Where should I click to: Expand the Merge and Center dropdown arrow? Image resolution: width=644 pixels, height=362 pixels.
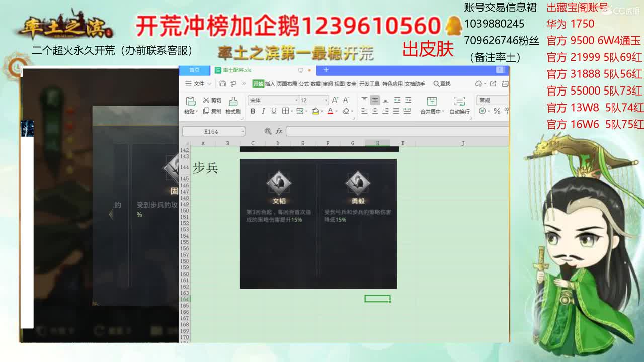443,112
